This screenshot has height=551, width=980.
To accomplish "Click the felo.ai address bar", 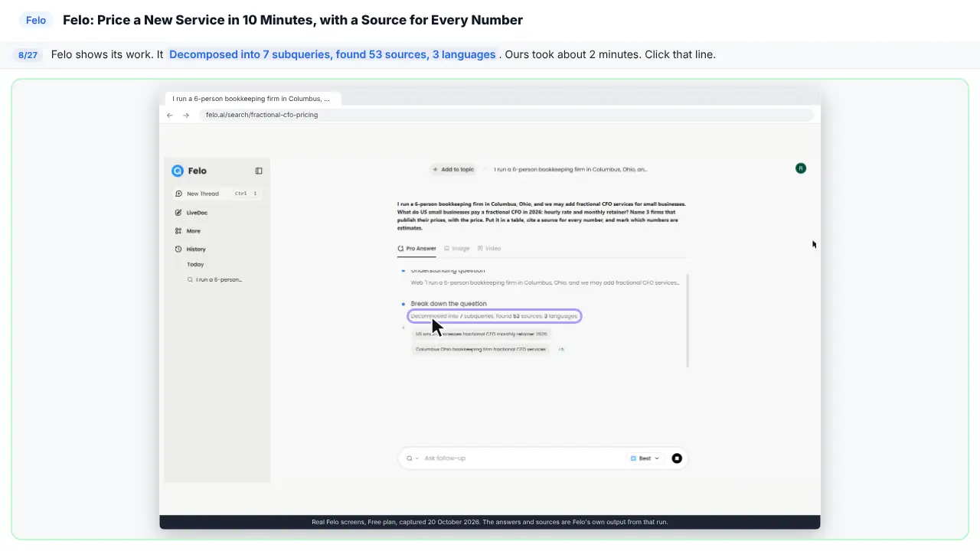I will pyautogui.click(x=505, y=115).
